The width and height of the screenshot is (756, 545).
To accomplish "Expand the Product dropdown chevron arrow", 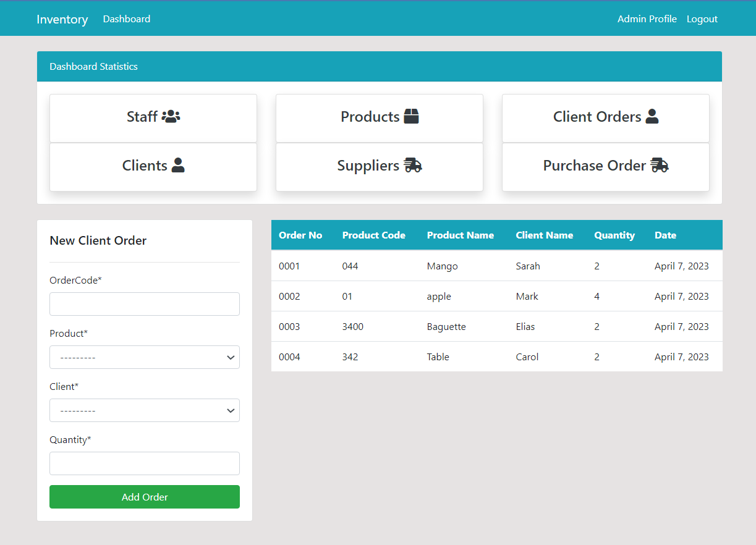I will point(231,357).
